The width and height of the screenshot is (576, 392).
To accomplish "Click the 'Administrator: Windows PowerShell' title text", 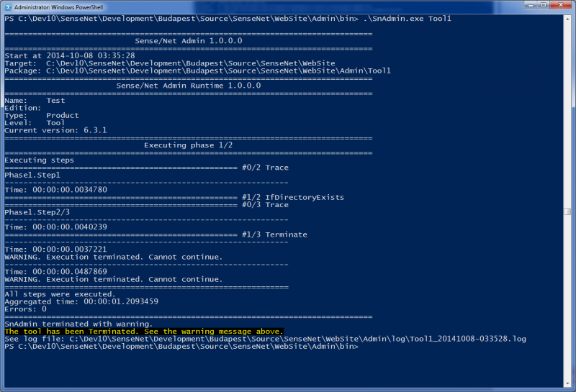I will pos(59,7).
